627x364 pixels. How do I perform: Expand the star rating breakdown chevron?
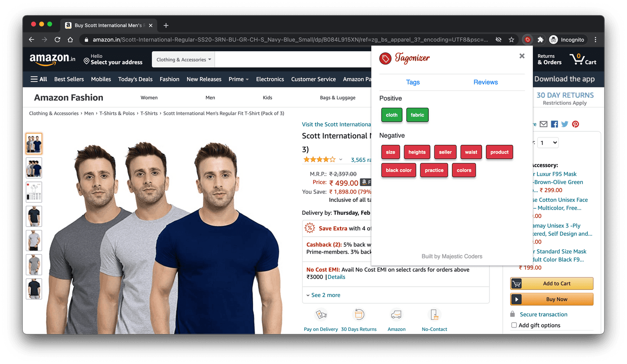[x=340, y=160]
